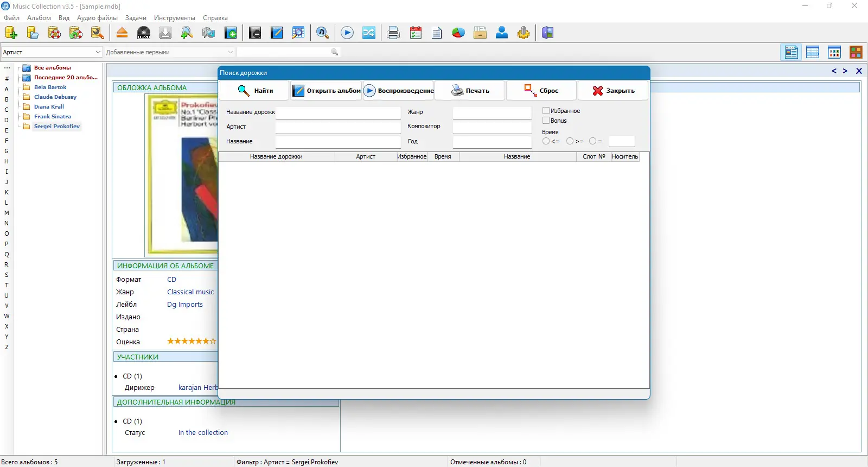This screenshot has width=868, height=467.
Task: Focus the Название дорожки input field
Action: [x=338, y=112]
